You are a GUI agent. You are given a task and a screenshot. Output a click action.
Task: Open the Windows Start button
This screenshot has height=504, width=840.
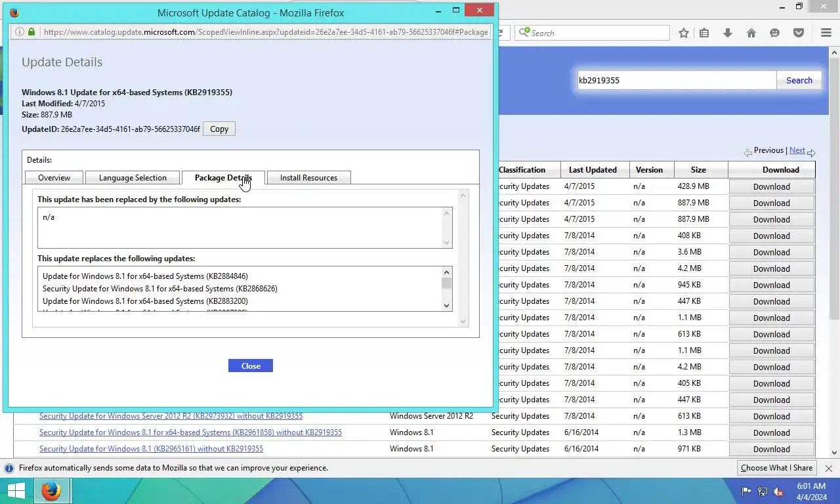point(16,491)
